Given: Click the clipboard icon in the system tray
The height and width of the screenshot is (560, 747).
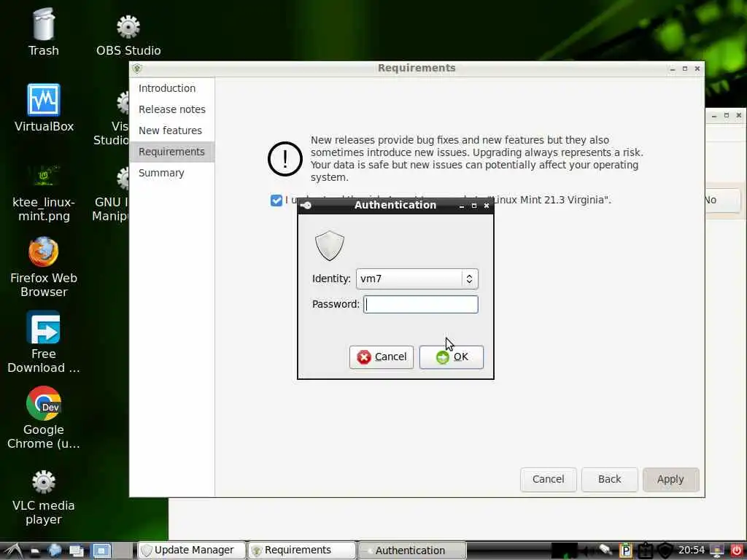Looking at the screenshot, I should click(x=646, y=551).
